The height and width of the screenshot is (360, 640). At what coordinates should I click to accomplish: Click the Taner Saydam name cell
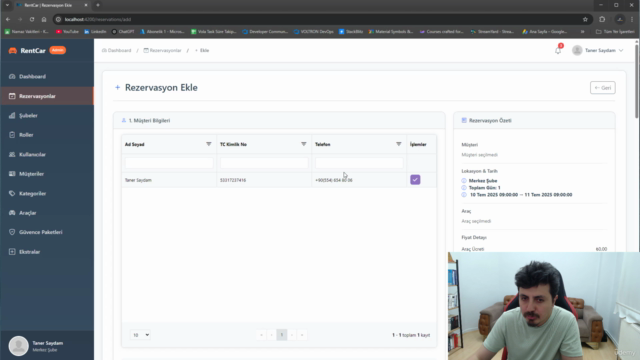[138, 180]
